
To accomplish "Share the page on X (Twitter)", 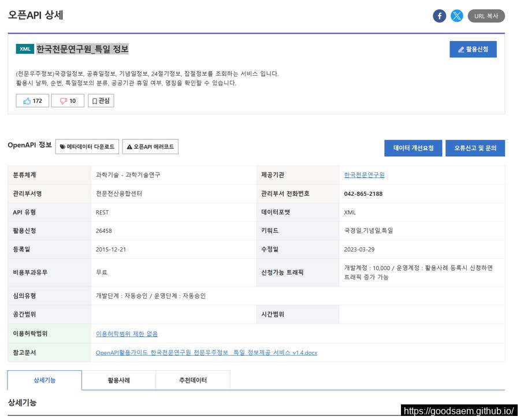I will [456, 16].
